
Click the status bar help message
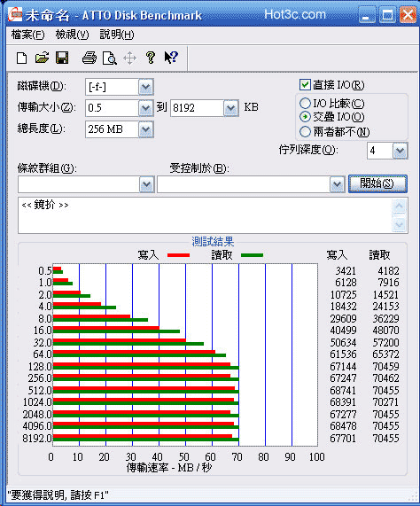[x=58, y=494]
